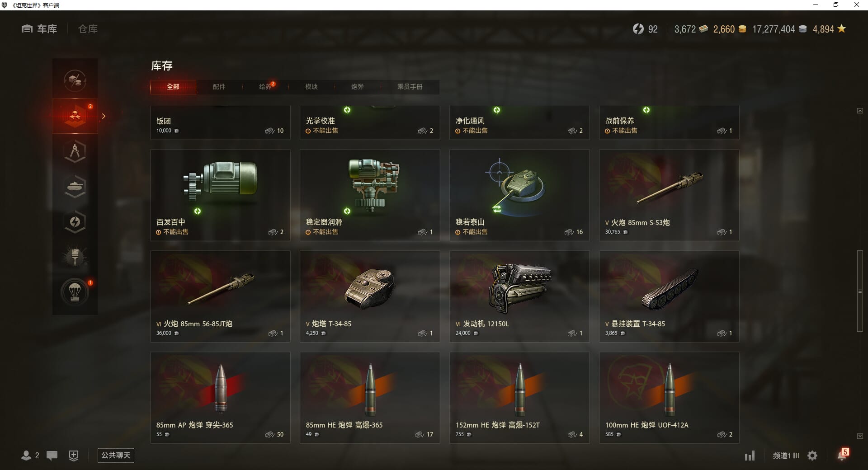Screen dimensions: 868x470
Task: Click the 公共聊天 button
Action: [x=116, y=455]
